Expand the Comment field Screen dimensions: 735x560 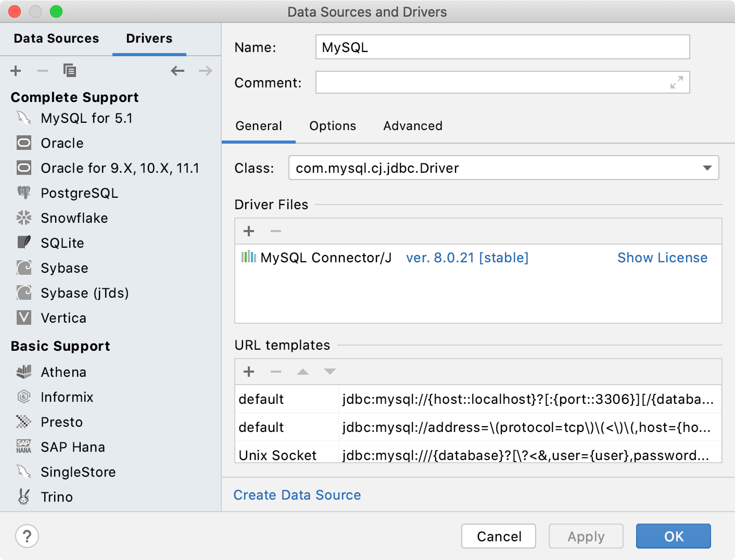(x=676, y=82)
